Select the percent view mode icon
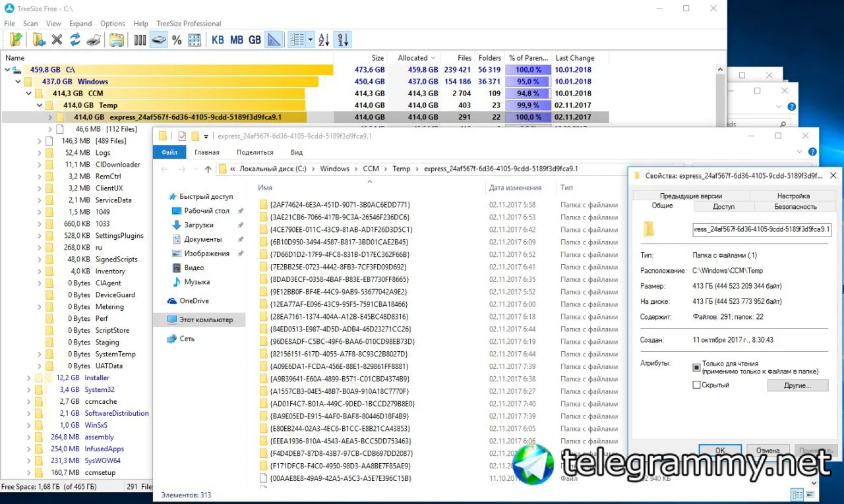This screenshot has width=844, height=504. tap(177, 40)
